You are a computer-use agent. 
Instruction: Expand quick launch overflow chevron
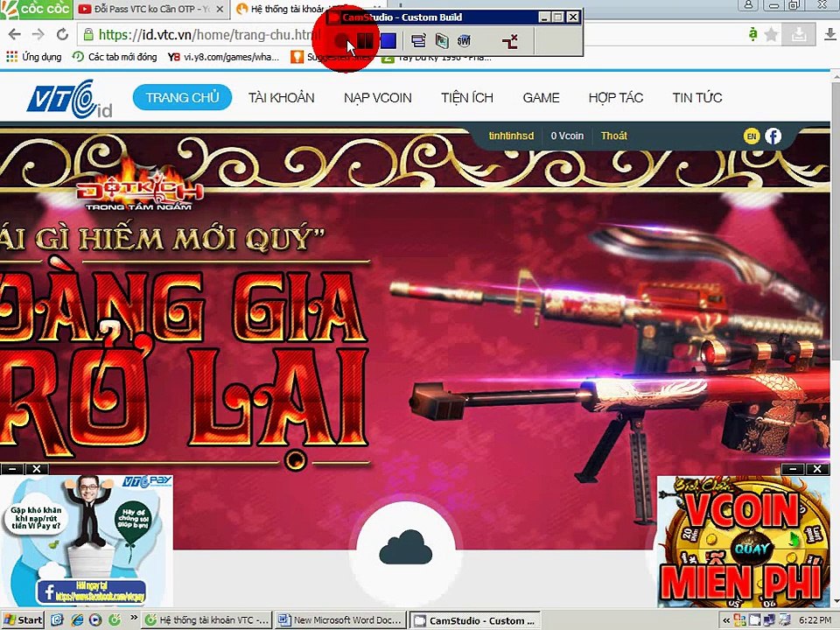click(133, 618)
